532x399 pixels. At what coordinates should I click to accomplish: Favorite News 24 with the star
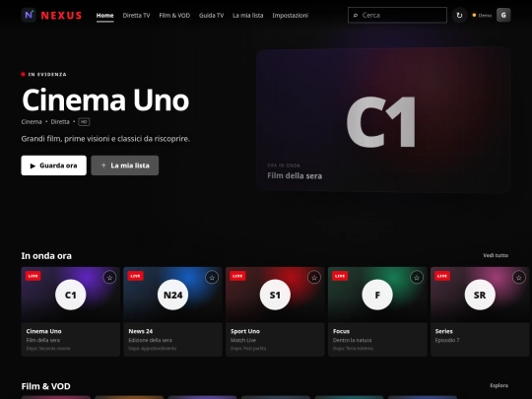click(x=212, y=278)
